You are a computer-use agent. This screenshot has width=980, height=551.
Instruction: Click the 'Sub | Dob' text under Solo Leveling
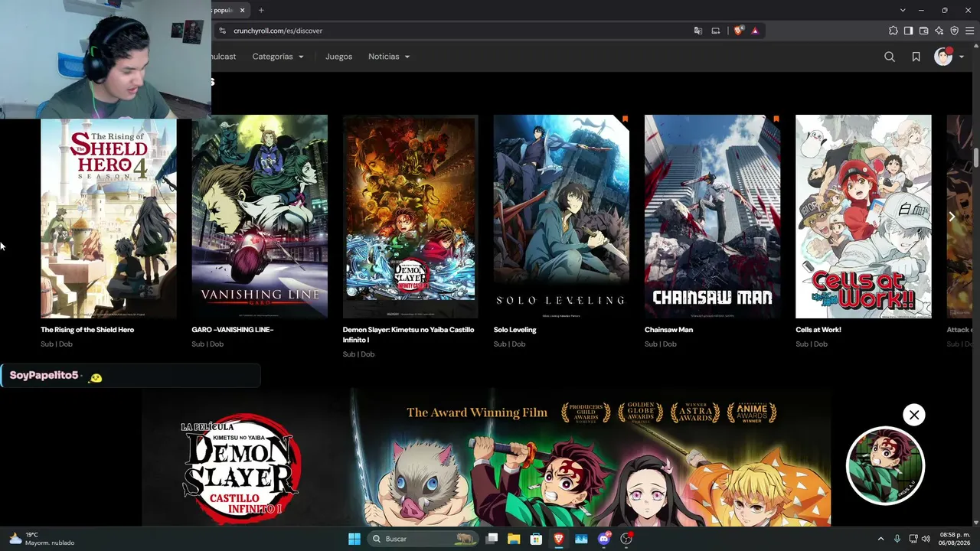pos(510,344)
